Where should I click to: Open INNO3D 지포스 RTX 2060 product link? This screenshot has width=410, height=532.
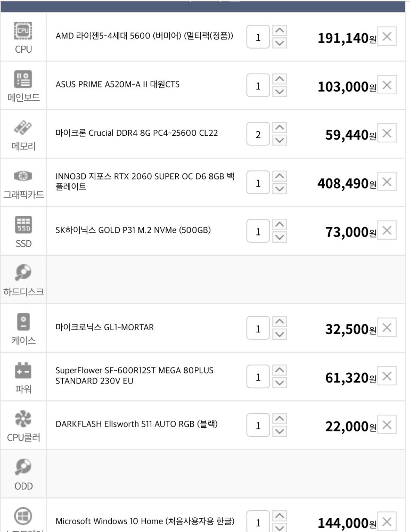(145, 181)
